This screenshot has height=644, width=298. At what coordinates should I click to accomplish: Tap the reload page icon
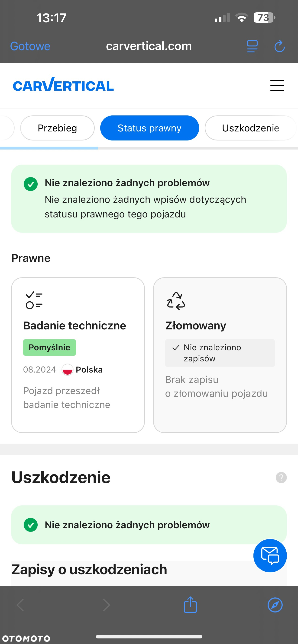point(279,46)
